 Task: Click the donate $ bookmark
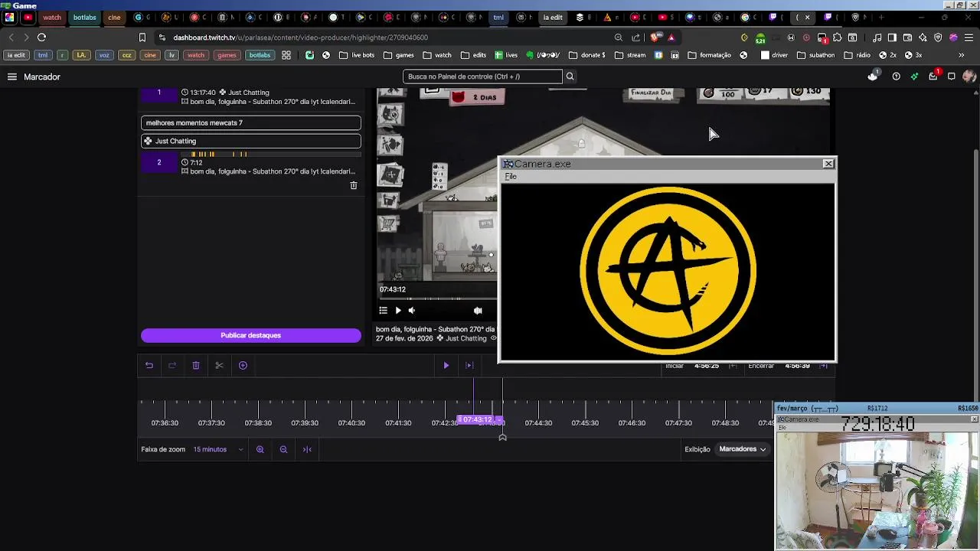(x=587, y=55)
